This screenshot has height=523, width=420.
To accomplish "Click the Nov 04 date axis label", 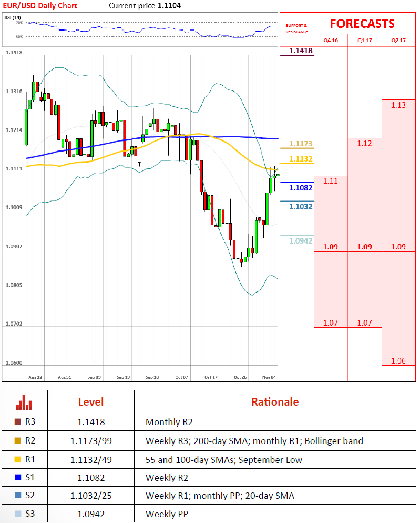I will pos(269,377).
